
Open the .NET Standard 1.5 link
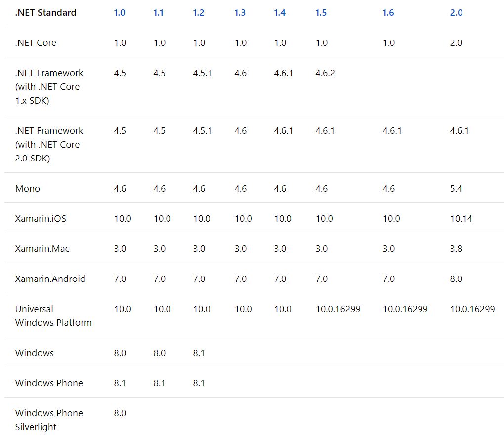coord(321,12)
